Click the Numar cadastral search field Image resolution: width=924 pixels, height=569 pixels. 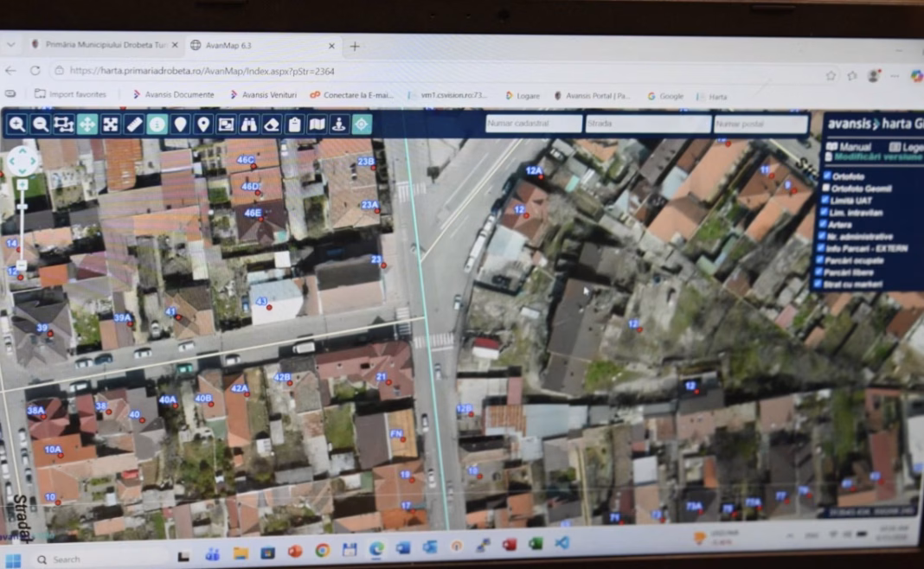(x=533, y=123)
